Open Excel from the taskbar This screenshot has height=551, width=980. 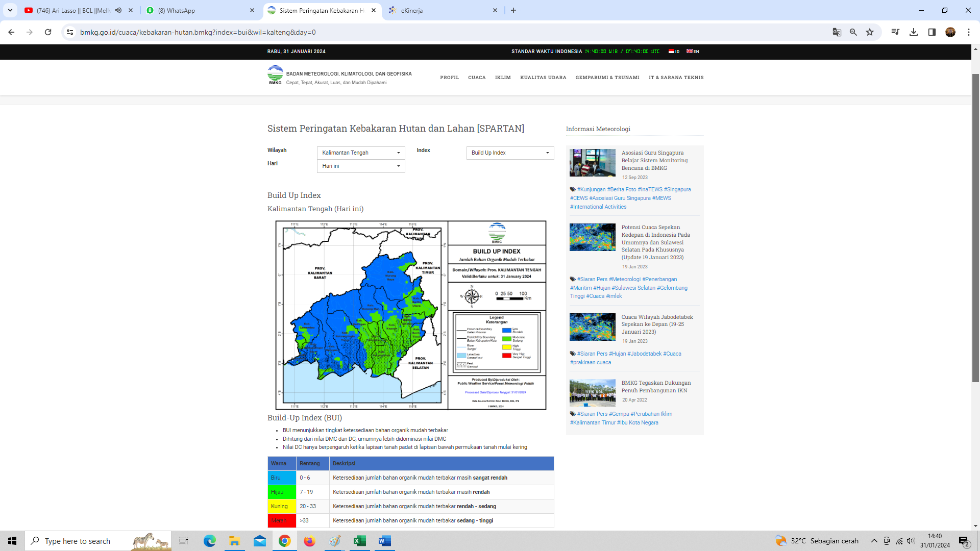(x=359, y=541)
